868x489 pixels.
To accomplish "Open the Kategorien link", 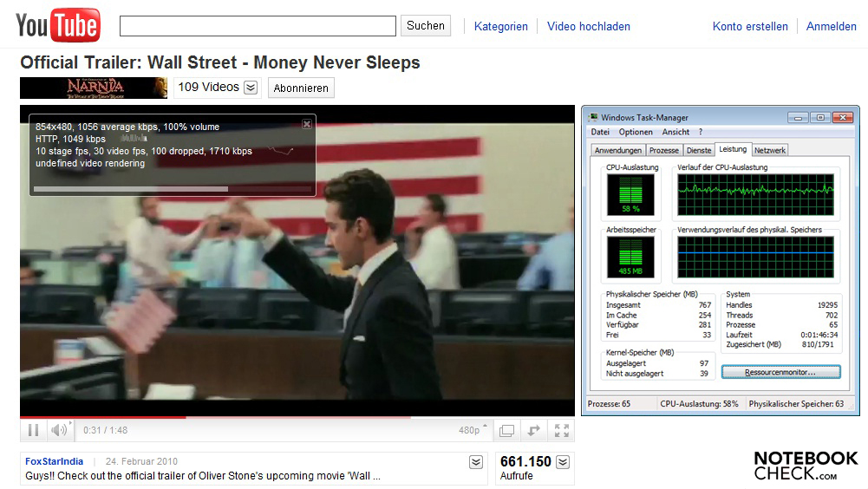I will click(501, 26).
